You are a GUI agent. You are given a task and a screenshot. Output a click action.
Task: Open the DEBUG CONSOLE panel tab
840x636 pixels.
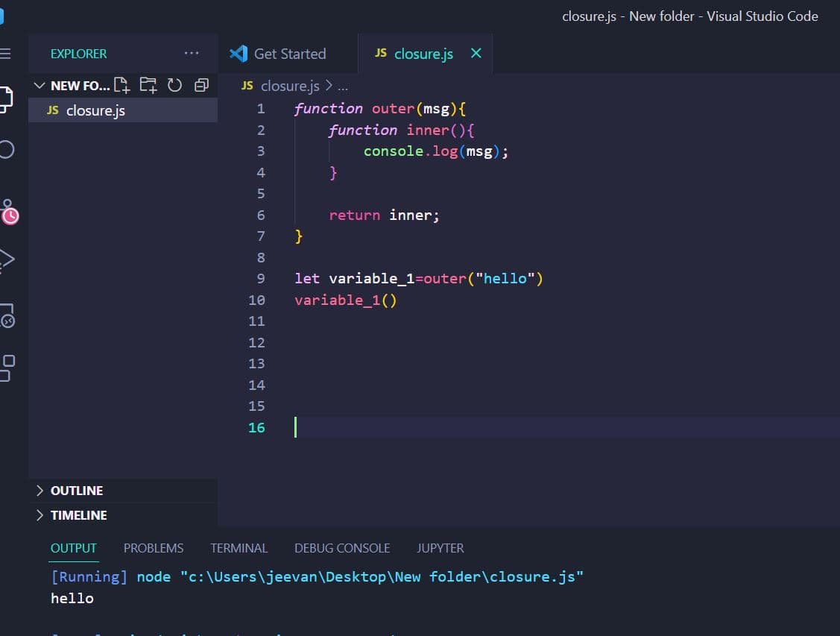click(342, 548)
